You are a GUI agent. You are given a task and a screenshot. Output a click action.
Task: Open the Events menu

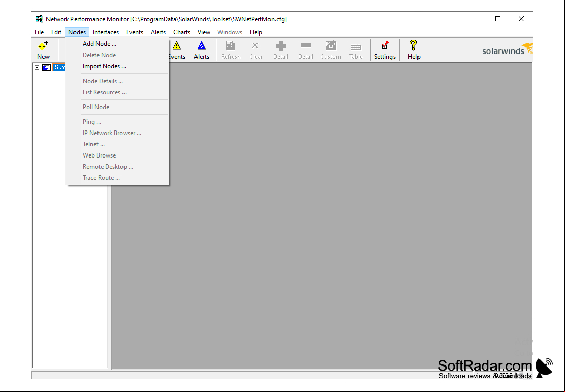click(135, 32)
